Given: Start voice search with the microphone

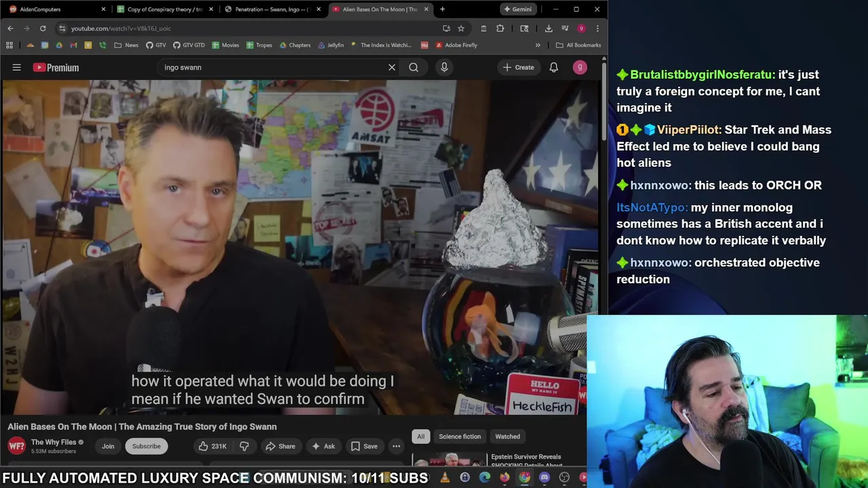Looking at the screenshot, I should pyautogui.click(x=444, y=67).
